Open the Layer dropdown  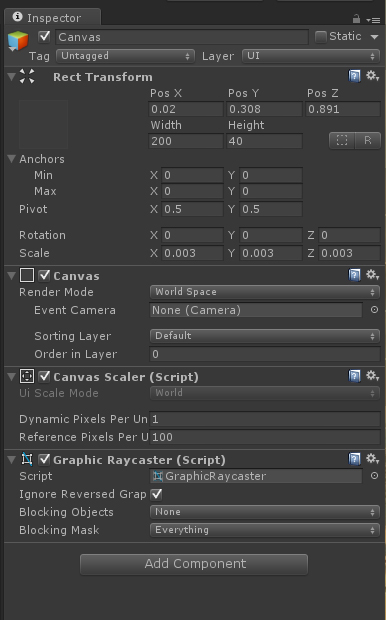point(311,56)
